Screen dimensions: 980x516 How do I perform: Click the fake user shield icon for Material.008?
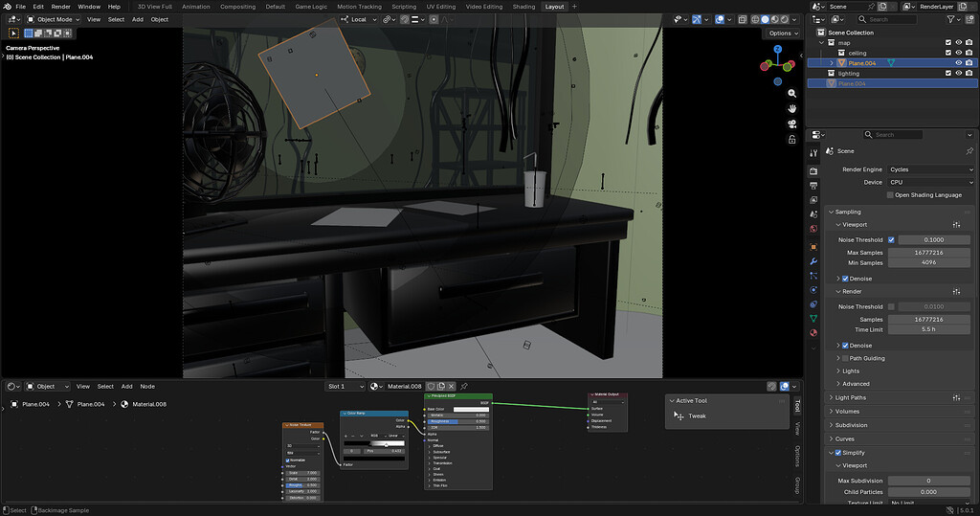pyautogui.click(x=431, y=387)
